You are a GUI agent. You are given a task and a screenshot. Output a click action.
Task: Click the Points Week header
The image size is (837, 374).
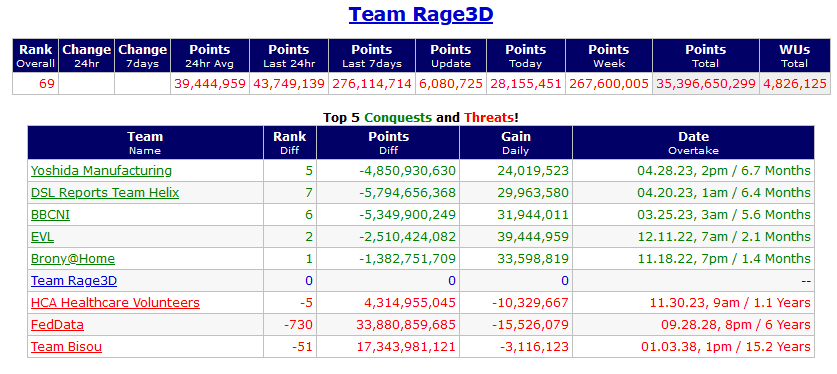(x=609, y=56)
